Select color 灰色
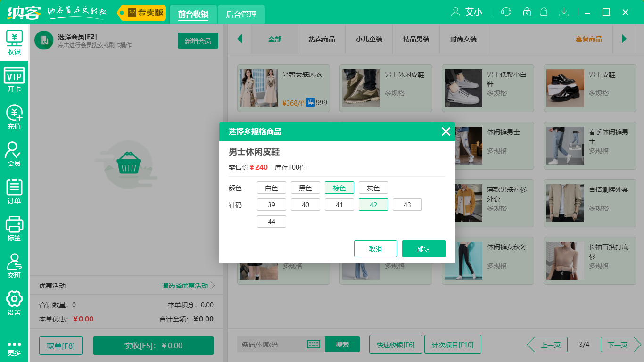Screen dimensions: 644x362 [x=373, y=188]
